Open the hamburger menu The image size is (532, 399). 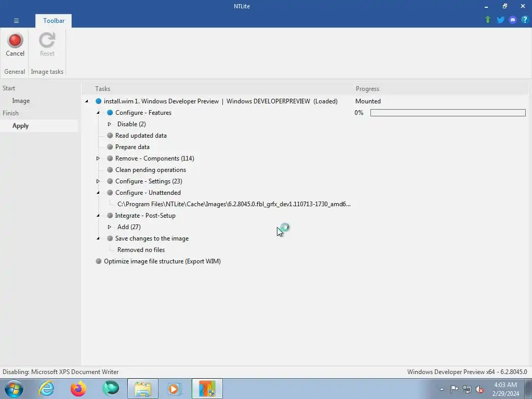click(x=16, y=21)
